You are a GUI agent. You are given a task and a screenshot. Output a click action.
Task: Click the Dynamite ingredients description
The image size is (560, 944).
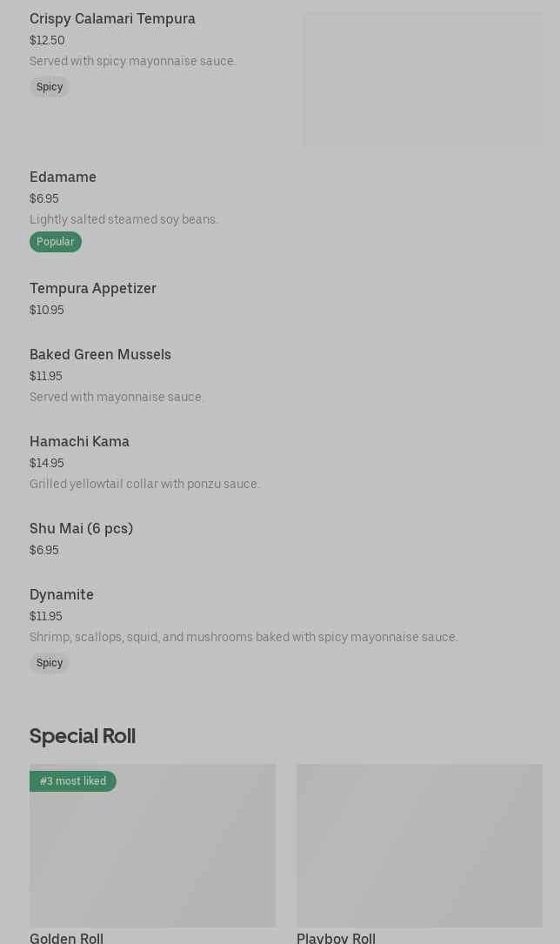point(243,638)
